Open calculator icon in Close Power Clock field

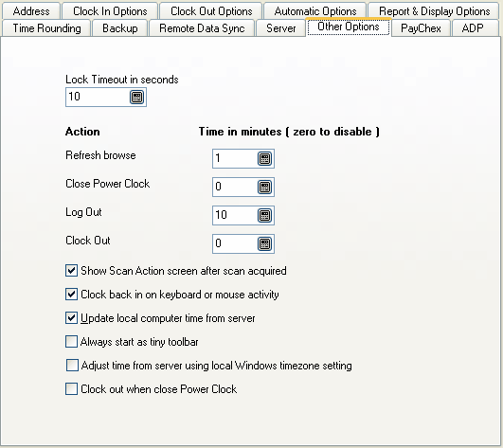(x=264, y=187)
